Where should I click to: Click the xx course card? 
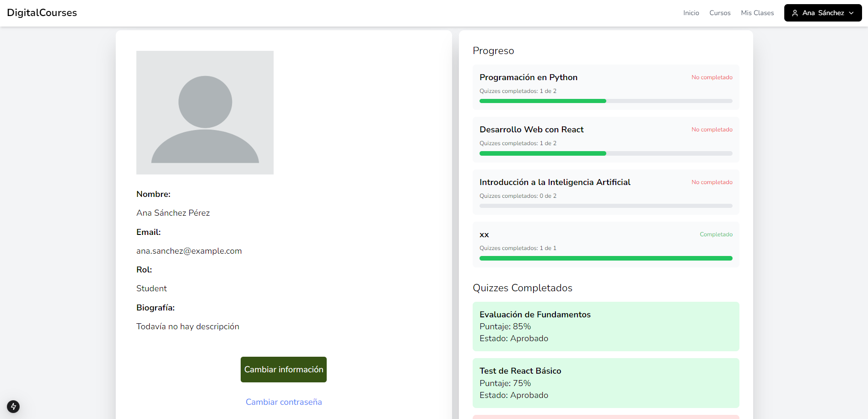[x=605, y=245]
